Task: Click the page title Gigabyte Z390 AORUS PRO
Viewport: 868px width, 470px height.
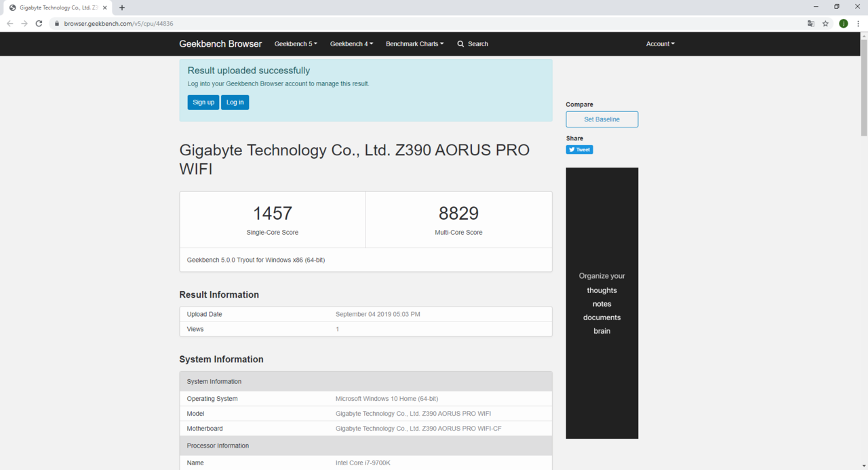Action: click(x=355, y=159)
